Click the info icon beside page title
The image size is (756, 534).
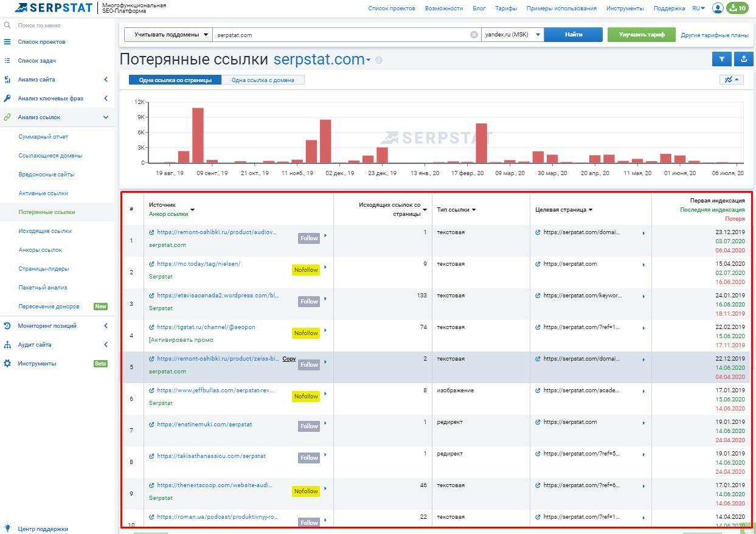click(379, 60)
